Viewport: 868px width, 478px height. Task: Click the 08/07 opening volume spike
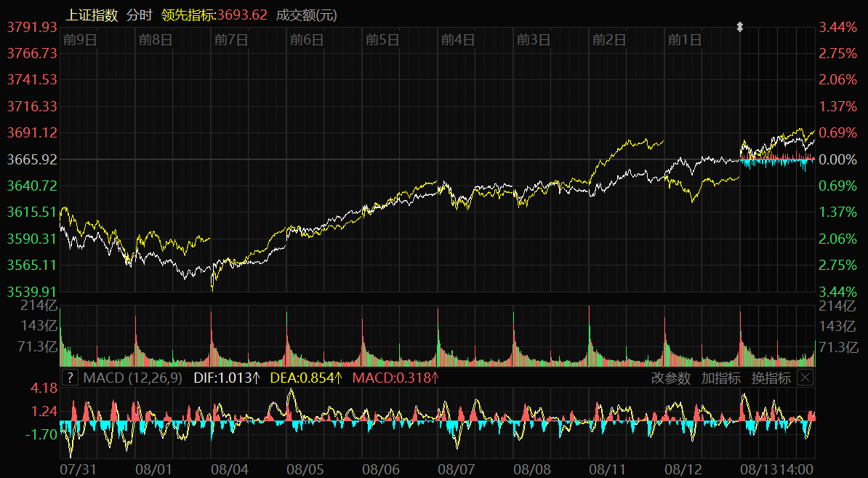[438, 320]
